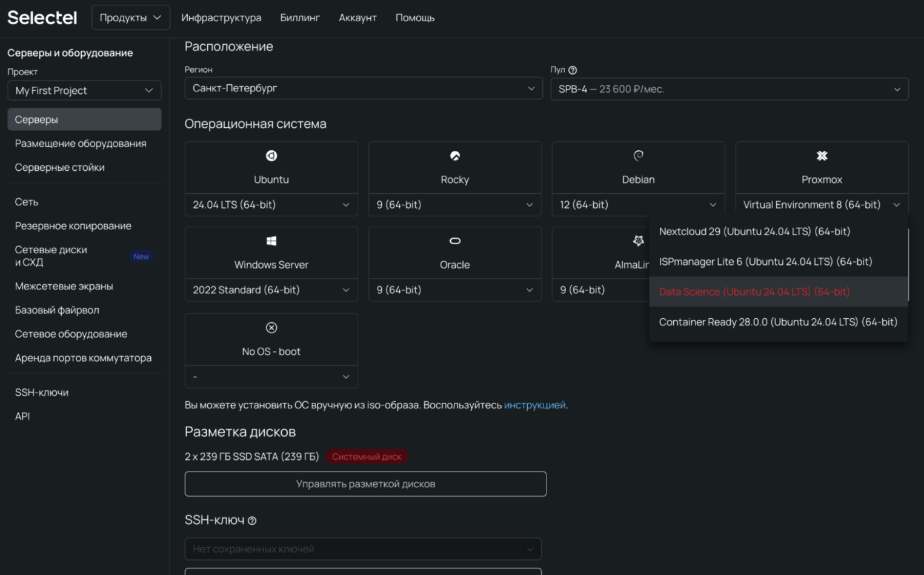Choose the Debian swirl icon

pos(638,156)
